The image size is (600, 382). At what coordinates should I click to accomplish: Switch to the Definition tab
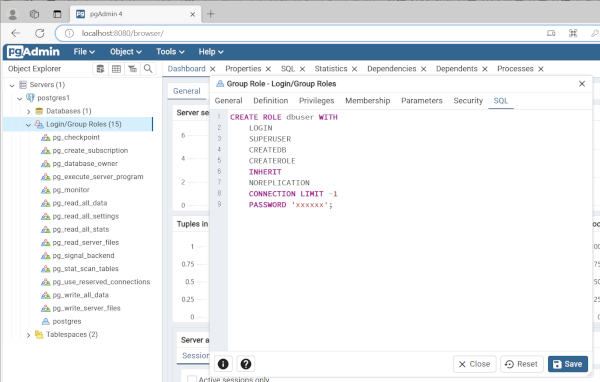(271, 101)
